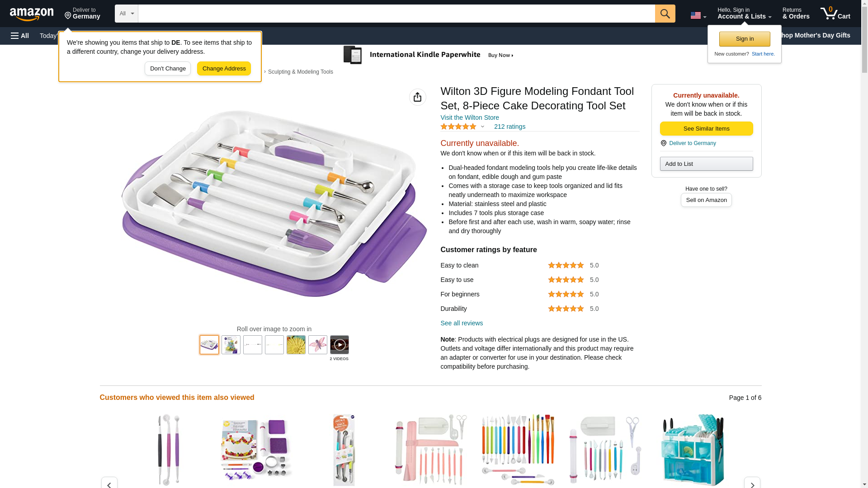Visit the Wilton Store link

click(x=469, y=117)
